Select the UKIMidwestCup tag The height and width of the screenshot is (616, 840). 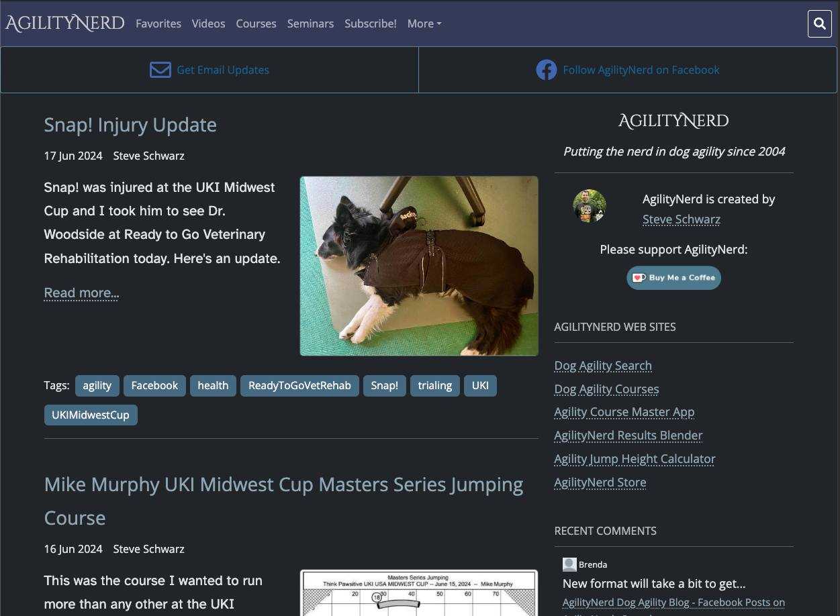tap(91, 415)
